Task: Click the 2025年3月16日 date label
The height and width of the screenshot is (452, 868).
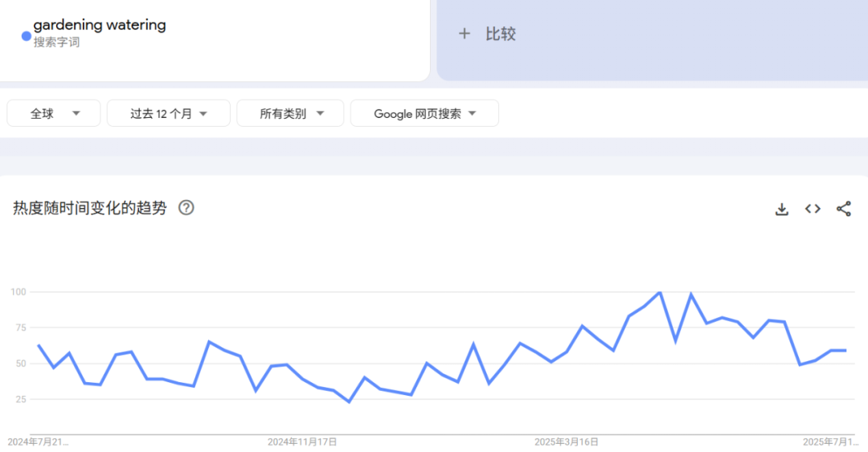Action: click(x=567, y=442)
